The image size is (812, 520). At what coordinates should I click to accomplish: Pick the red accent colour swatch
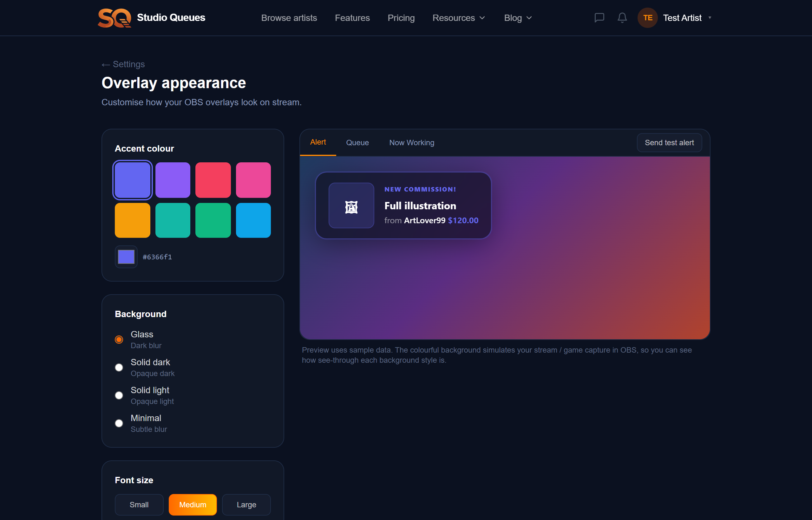point(213,180)
